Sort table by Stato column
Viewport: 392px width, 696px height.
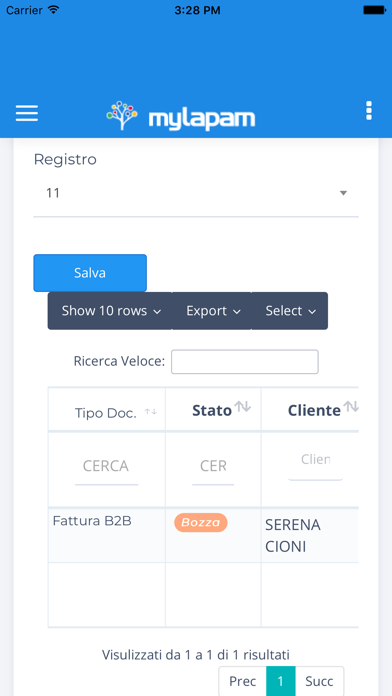[x=213, y=410]
